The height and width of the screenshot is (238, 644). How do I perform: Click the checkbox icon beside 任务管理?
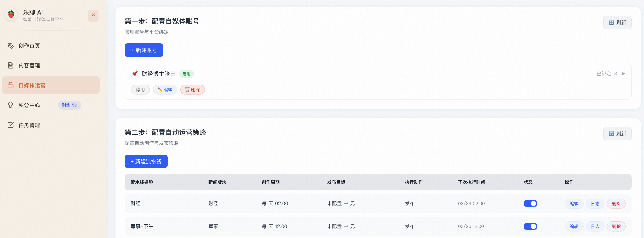coord(10,125)
